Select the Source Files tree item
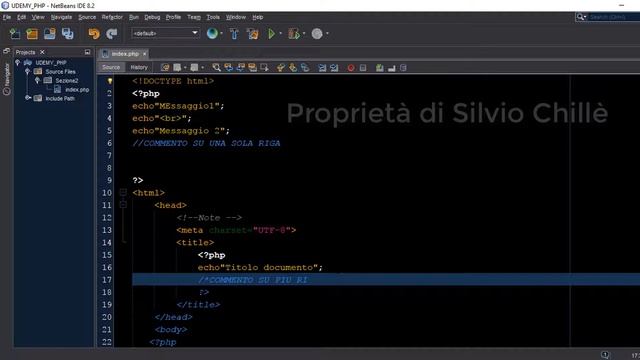The height and width of the screenshot is (360, 640). pos(60,71)
